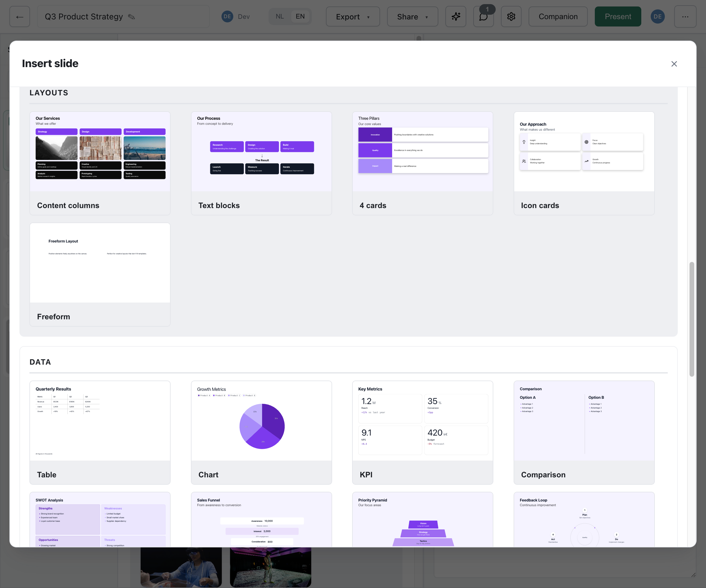Image resolution: width=706 pixels, height=588 pixels.
Task: Click the notification count badge on comments
Action: pos(487,9)
